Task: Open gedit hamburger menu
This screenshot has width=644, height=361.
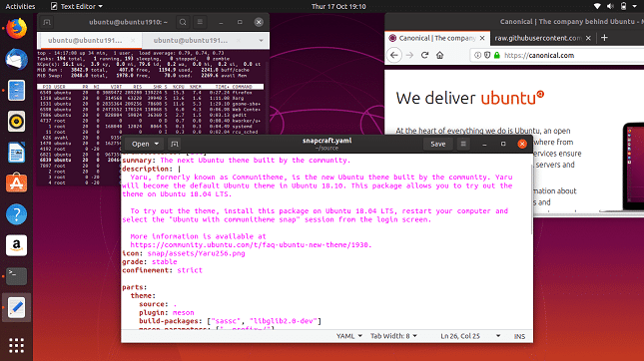Action: pos(463,144)
